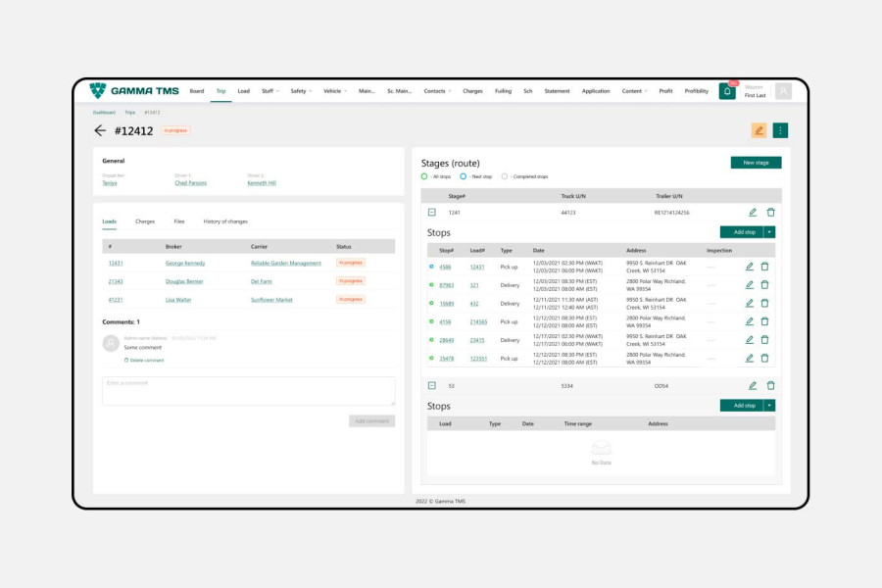Click the back arrow beside trip #12412
This screenshot has width=882, height=588.
[99, 130]
